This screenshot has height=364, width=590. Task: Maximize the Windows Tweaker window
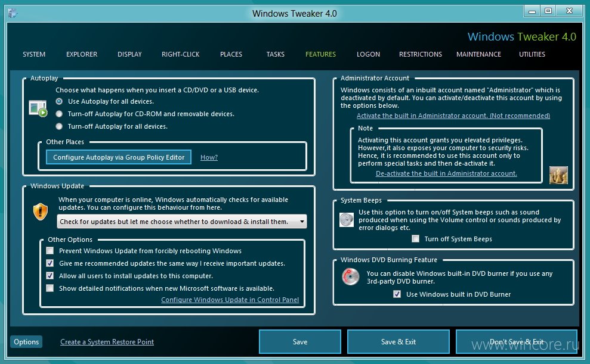tap(548, 11)
